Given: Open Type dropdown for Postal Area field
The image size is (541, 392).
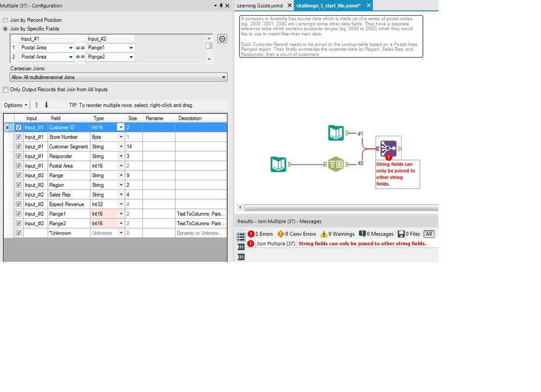Looking at the screenshot, I should pyautogui.click(x=121, y=166).
